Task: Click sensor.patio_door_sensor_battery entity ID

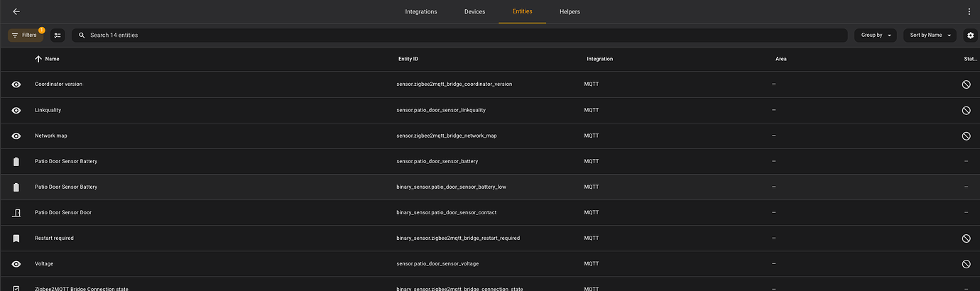Action: (437, 161)
